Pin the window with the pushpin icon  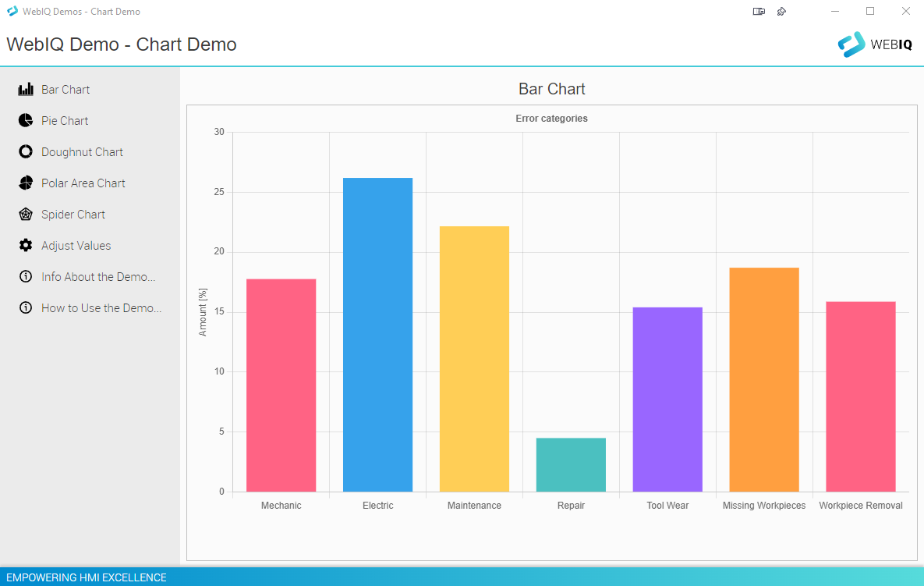(781, 11)
